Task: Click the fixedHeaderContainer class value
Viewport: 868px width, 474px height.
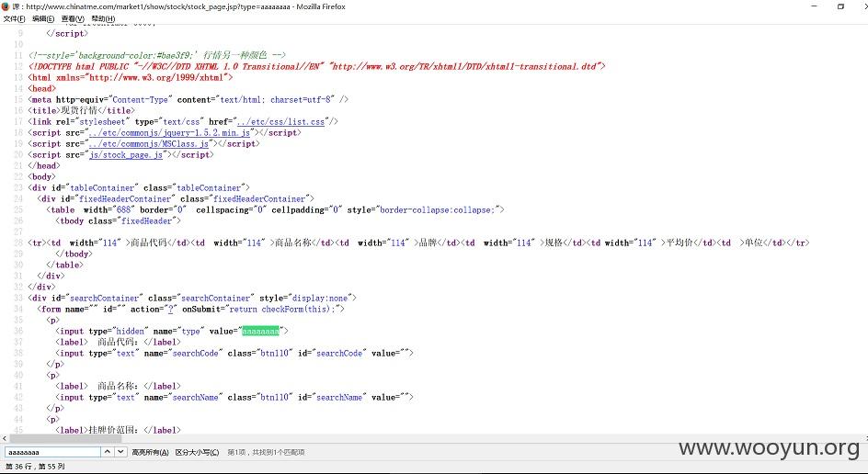Action: (259, 199)
